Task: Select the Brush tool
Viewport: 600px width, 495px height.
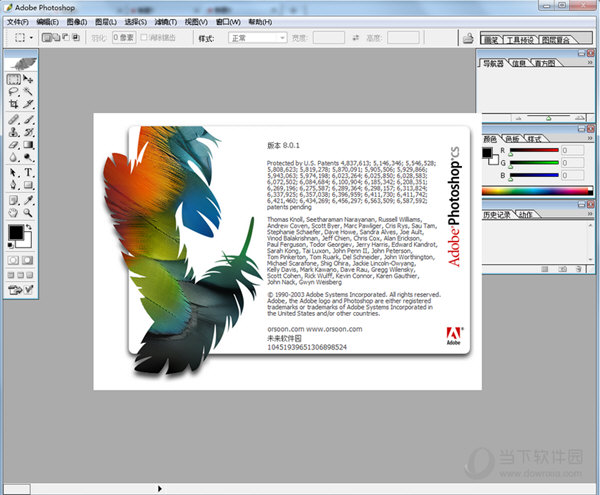Action: [x=28, y=120]
